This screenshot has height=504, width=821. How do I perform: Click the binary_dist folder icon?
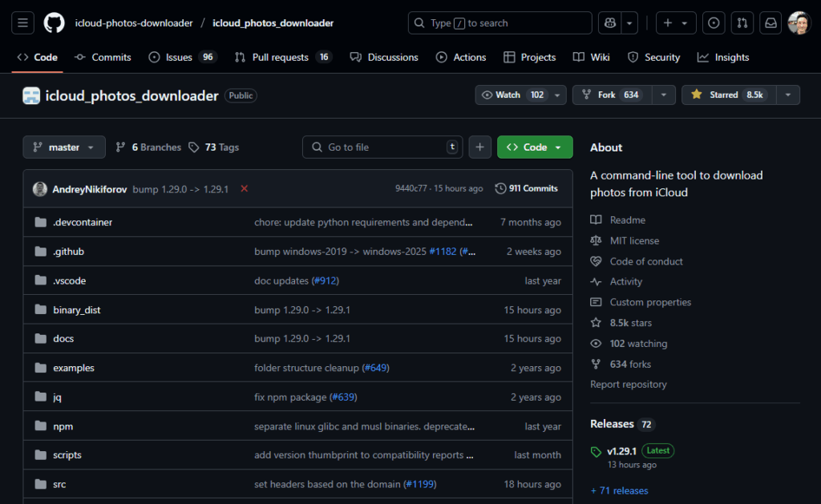pyautogui.click(x=40, y=310)
